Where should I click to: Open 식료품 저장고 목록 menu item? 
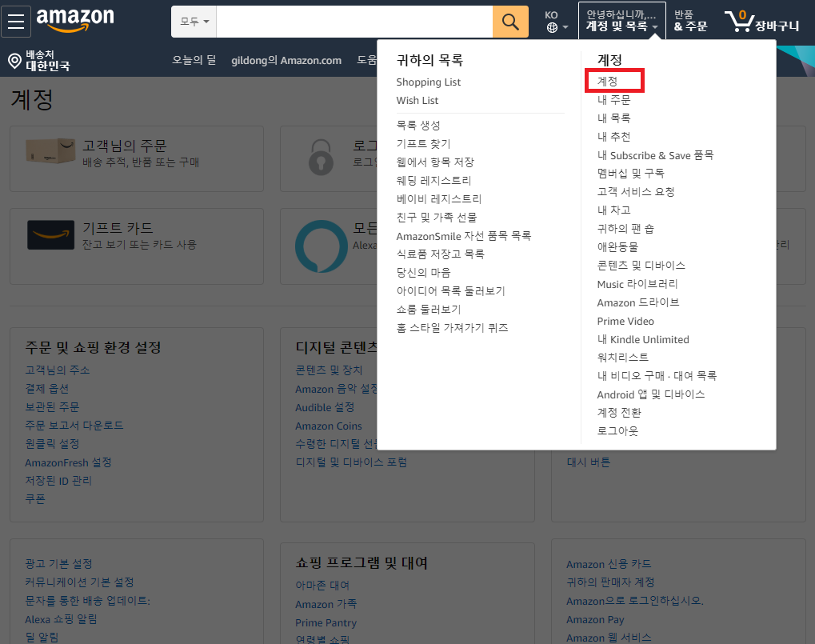point(440,254)
